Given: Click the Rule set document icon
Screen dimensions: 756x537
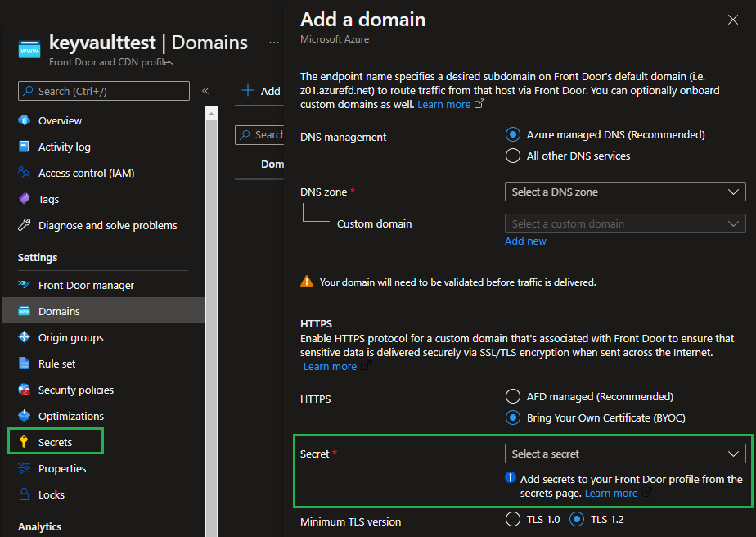Looking at the screenshot, I should [x=24, y=363].
